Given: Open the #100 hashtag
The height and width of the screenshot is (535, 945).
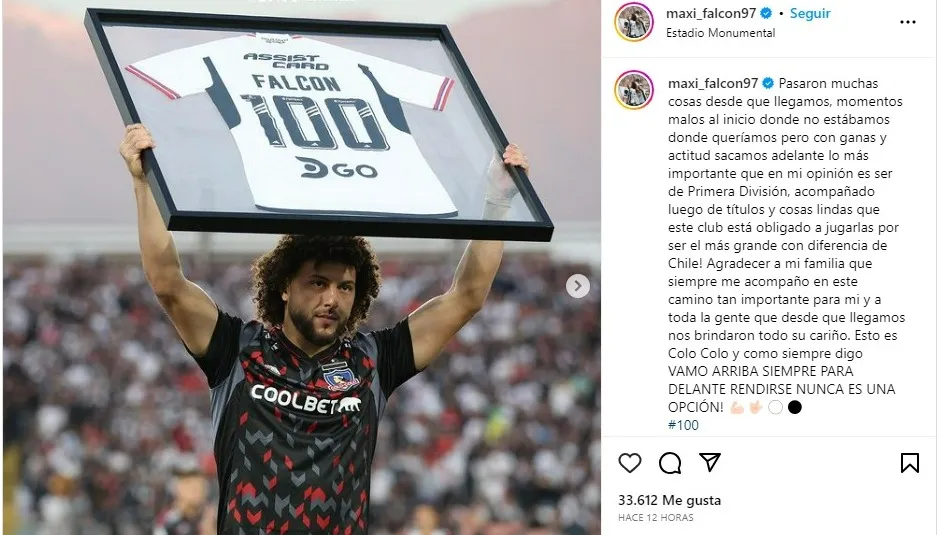Looking at the screenshot, I should (683, 425).
